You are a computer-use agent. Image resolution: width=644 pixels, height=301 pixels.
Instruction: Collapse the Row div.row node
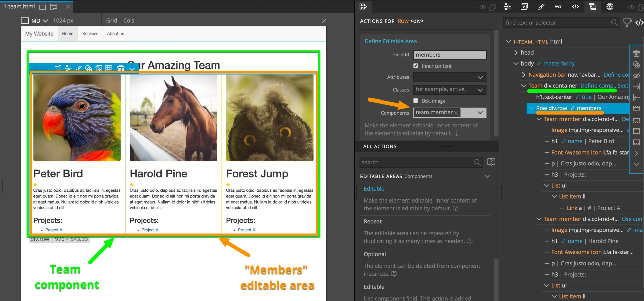pos(531,108)
